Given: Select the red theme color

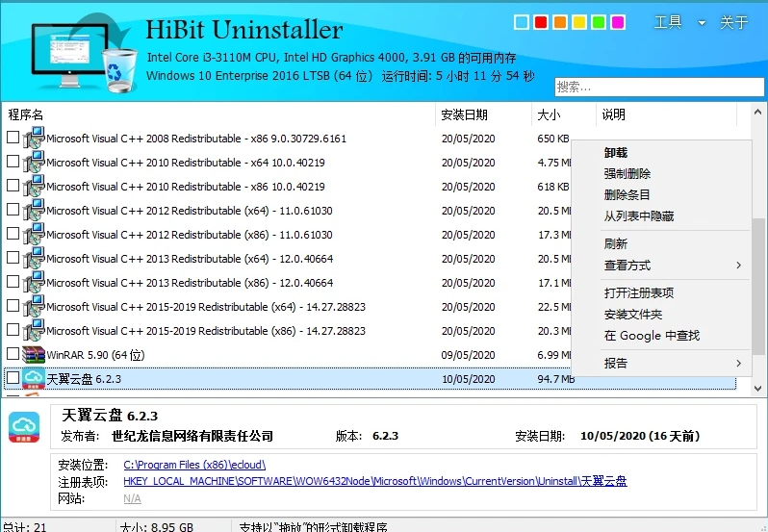Looking at the screenshot, I should (541, 22).
